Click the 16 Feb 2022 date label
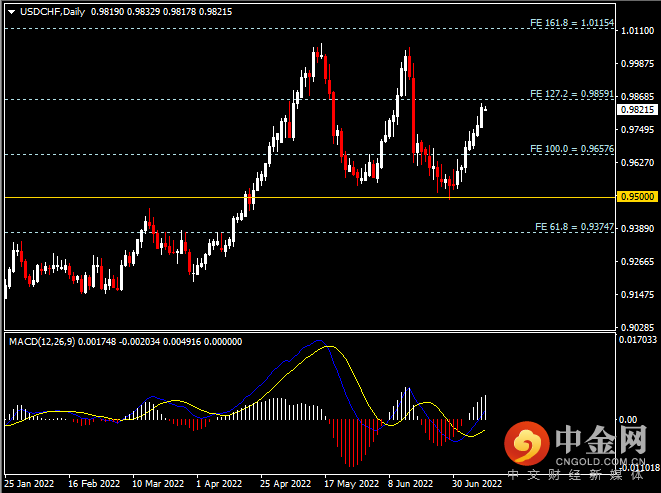Viewport: 661px width, 493px height. tap(94, 483)
